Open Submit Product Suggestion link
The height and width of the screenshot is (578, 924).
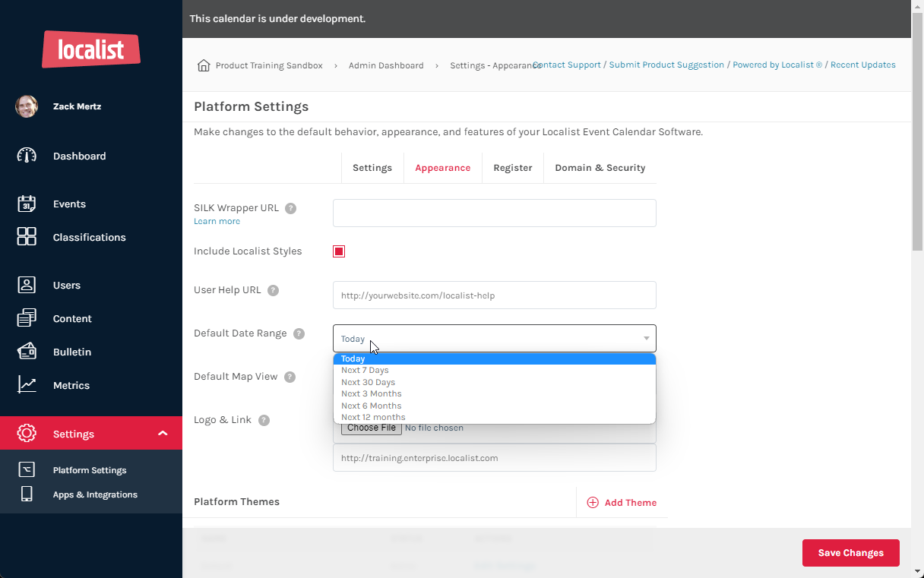(666, 65)
